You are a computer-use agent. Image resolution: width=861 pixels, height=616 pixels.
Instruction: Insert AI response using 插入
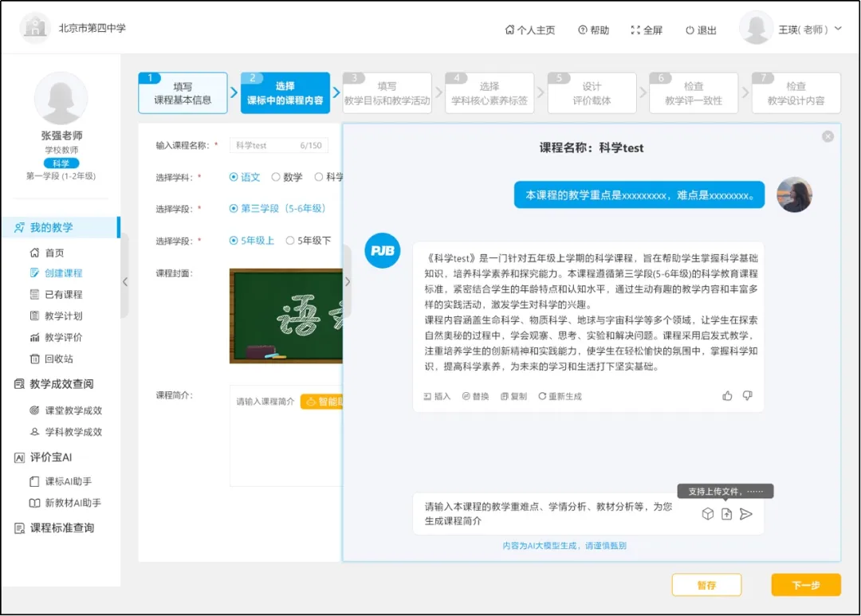point(437,396)
